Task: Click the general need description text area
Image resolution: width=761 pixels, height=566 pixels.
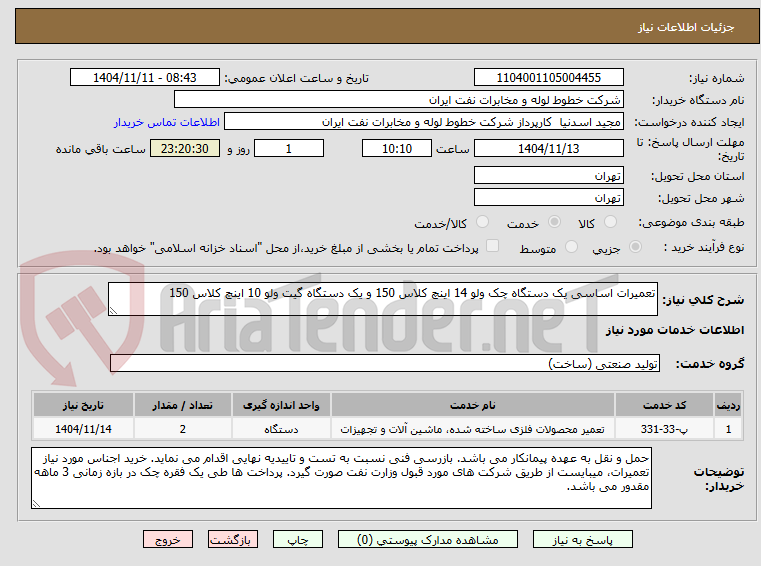Action: [x=382, y=300]
